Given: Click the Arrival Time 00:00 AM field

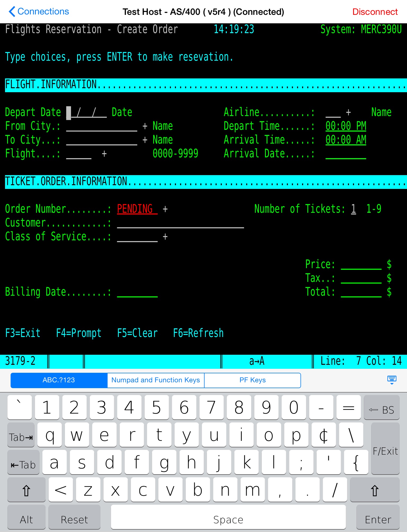Looking at the screenshot, I should tap(346, 140).
